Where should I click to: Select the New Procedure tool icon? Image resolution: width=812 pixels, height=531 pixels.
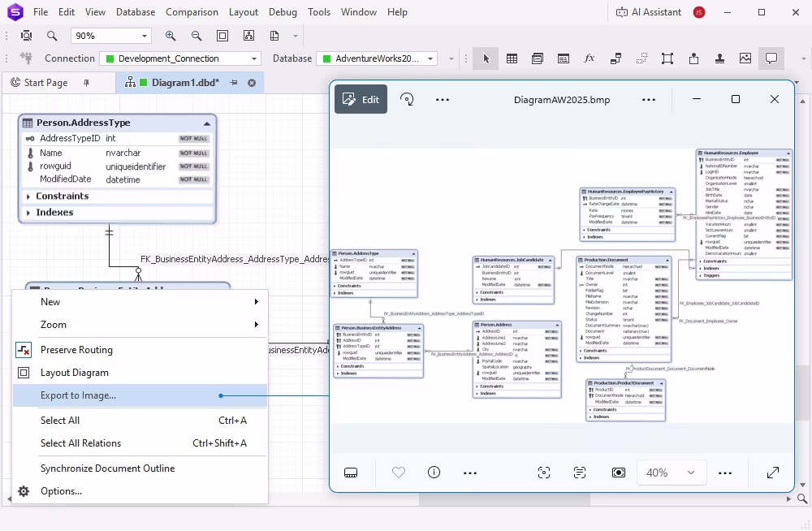(564, 58)
